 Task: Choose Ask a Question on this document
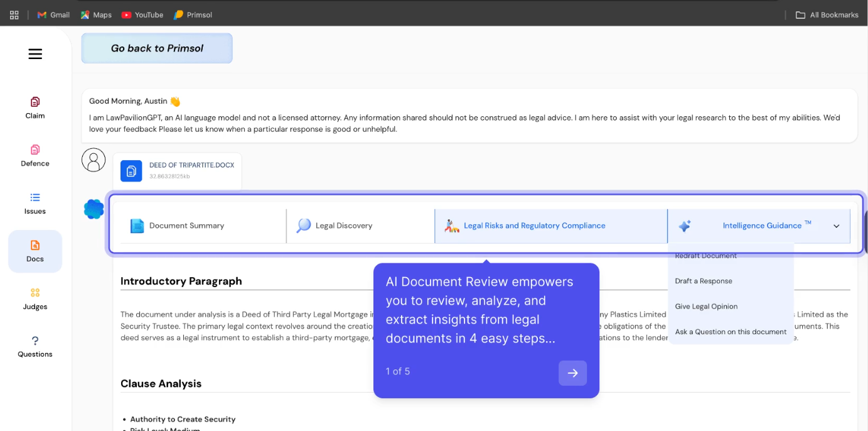click(x=731, y=332)
